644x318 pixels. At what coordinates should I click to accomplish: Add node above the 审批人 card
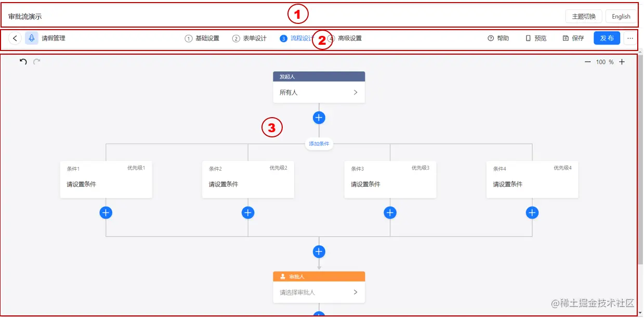(319, 252)
